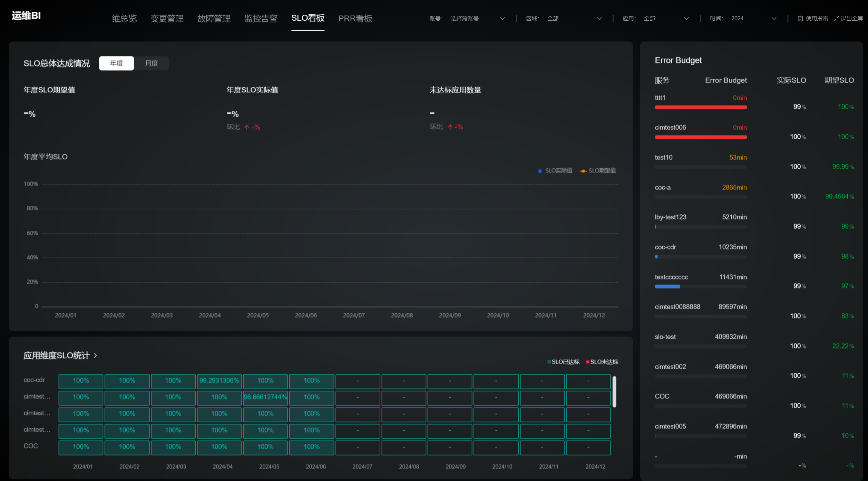
Task: Click the 退出全屏 exit fullscreen icon
Action: (x=836, y=19)
